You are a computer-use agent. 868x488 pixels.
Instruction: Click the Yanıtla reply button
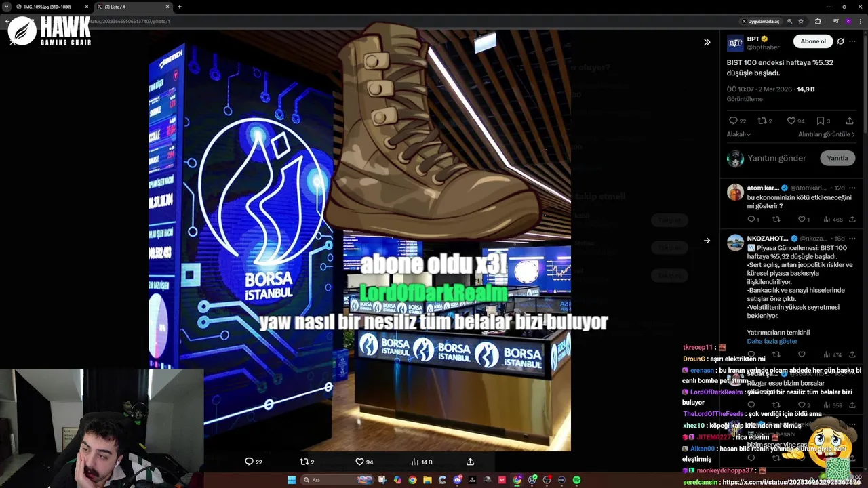point(837,158)
